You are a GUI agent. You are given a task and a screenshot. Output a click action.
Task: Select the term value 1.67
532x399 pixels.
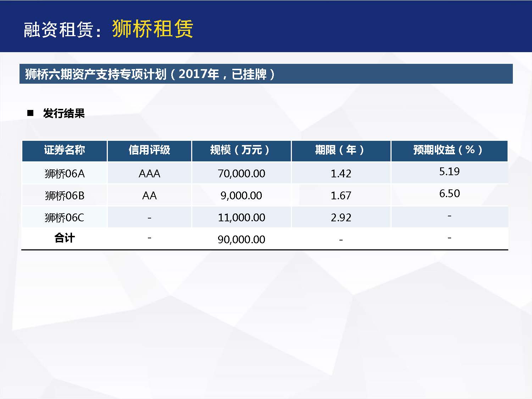tap(341, 195)
